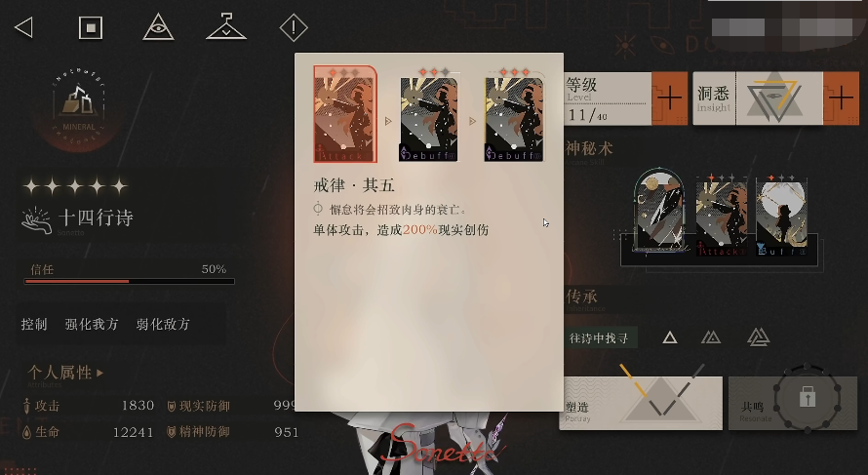
Task: Select the triple-triangle inheritance tier
Action: pos(759,336)
